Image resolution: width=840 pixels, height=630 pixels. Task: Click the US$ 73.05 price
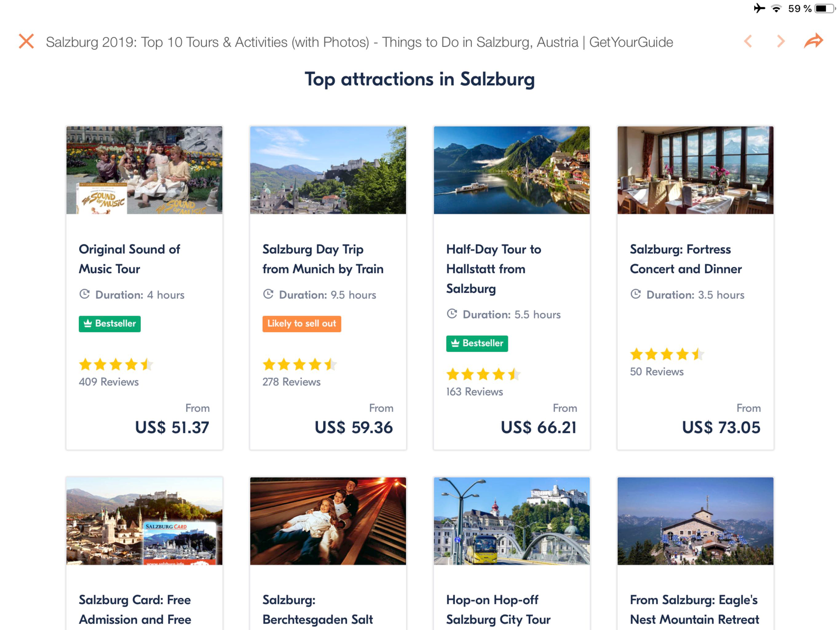[x=721, y=428]
